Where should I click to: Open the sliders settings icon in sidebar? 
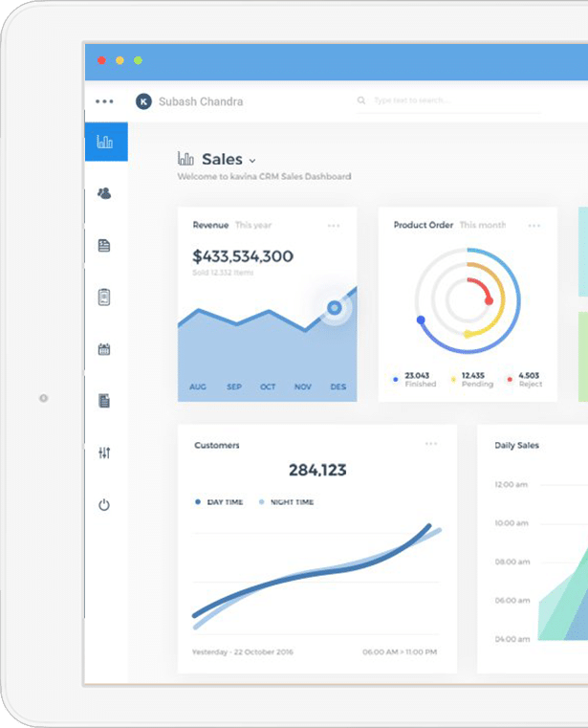pos(104,452)
